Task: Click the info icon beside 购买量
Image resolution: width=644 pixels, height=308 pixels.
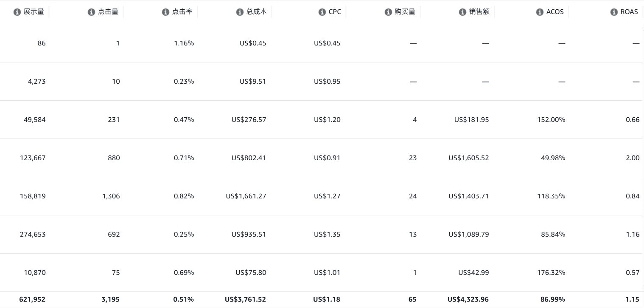Action: pos(388,12)
